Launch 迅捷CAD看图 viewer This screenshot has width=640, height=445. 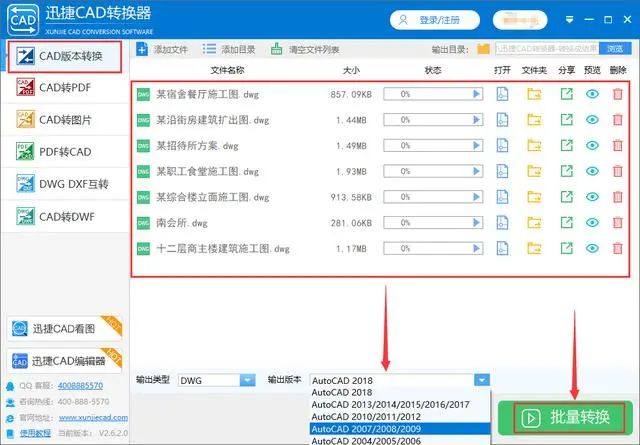pos(64,329)
